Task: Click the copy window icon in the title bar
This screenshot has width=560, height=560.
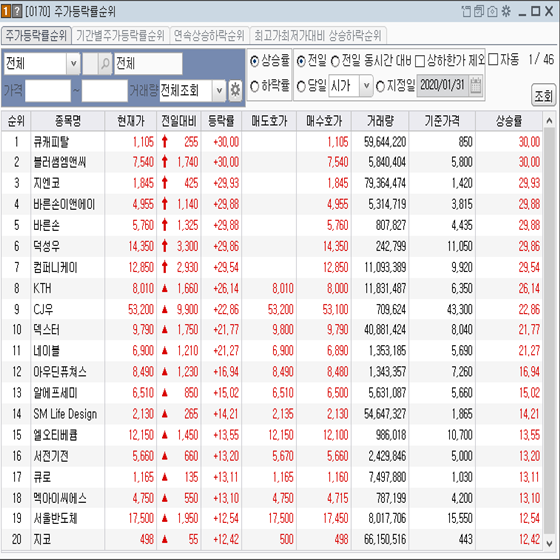Action: 479,11
